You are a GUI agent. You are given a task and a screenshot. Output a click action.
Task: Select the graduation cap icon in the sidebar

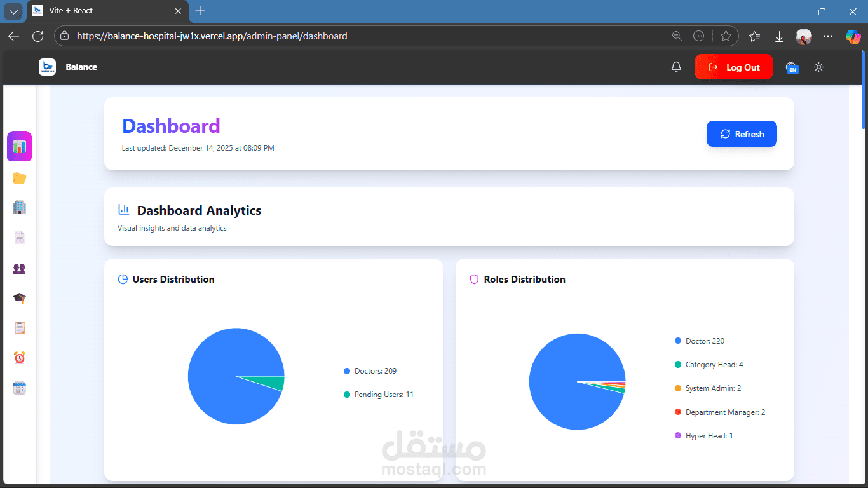(x=19, y=297)
